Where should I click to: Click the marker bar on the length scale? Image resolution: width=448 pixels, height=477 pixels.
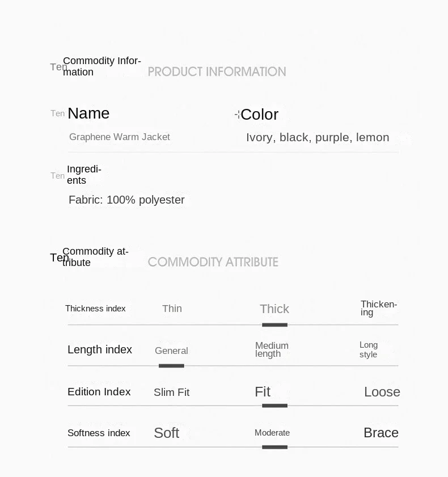point(171,366)
